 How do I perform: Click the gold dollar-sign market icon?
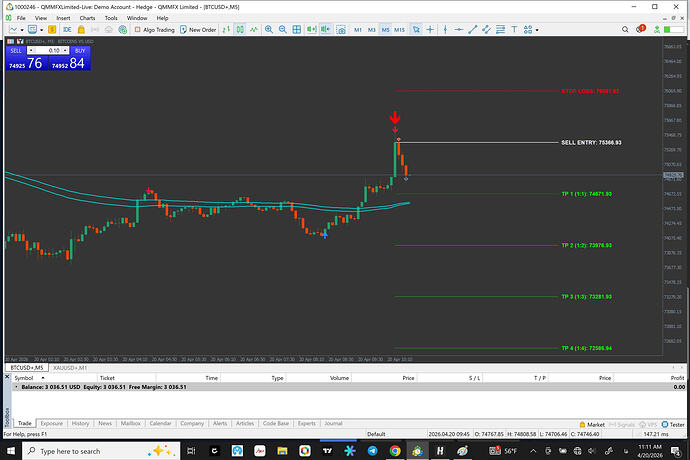(52, 29)
